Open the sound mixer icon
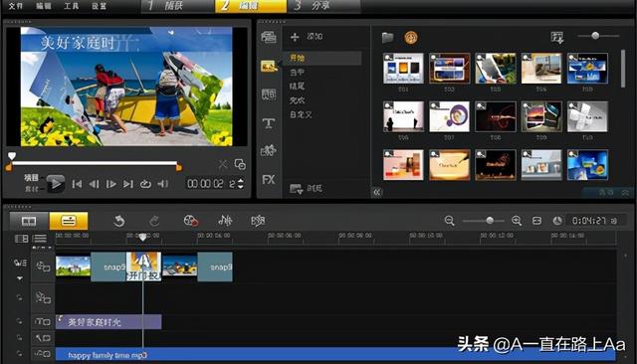Screen dimensions: 637x364 point(225,221)
